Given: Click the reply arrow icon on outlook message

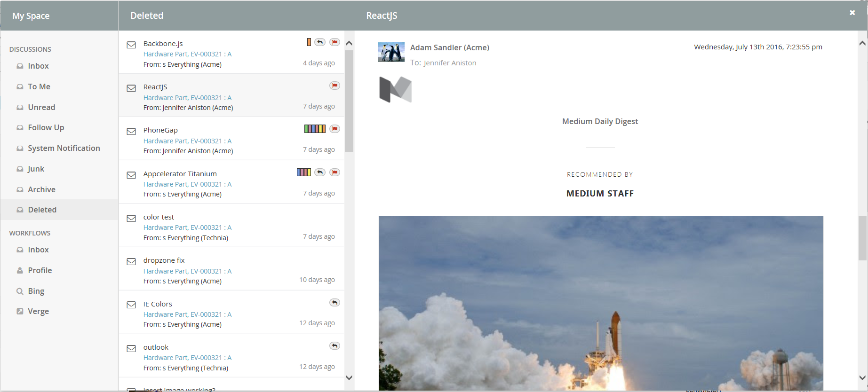Looking at the screenshot, I should [x=334, y=346].
